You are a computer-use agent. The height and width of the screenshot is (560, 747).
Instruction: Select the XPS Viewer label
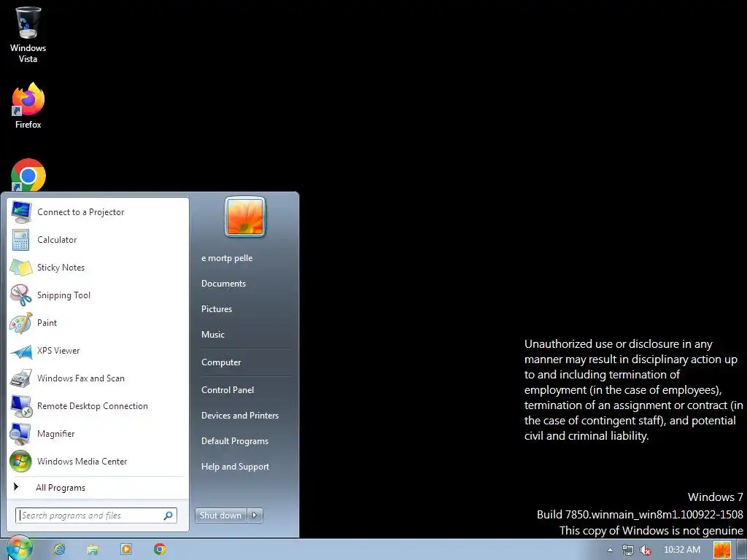pyautogui.click(x=58, y=351)
